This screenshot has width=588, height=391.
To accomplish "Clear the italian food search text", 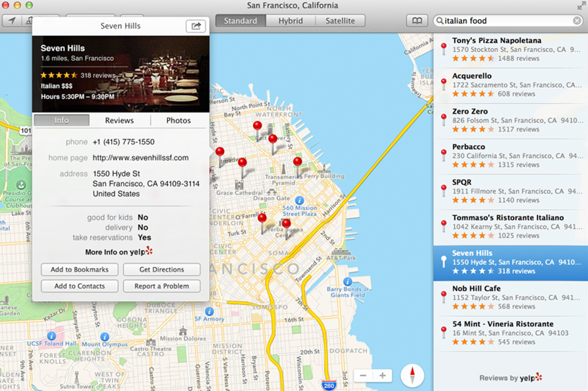I will [x=577, y=21].
